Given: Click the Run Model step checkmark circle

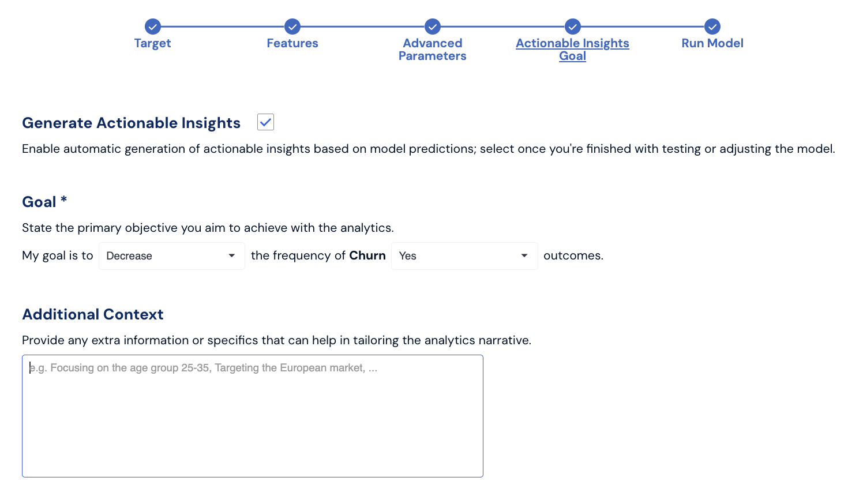Looking at the screenshot, I should [712, 27].
